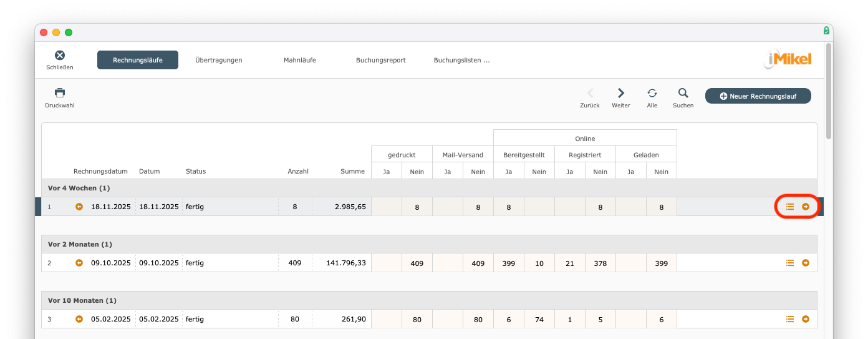
Task: Click the Schließen close icon
Action: 60,56
